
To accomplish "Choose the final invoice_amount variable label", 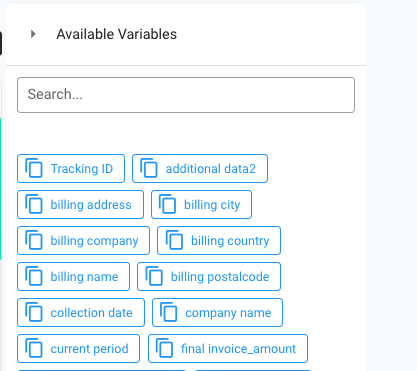I will (238, 349).
